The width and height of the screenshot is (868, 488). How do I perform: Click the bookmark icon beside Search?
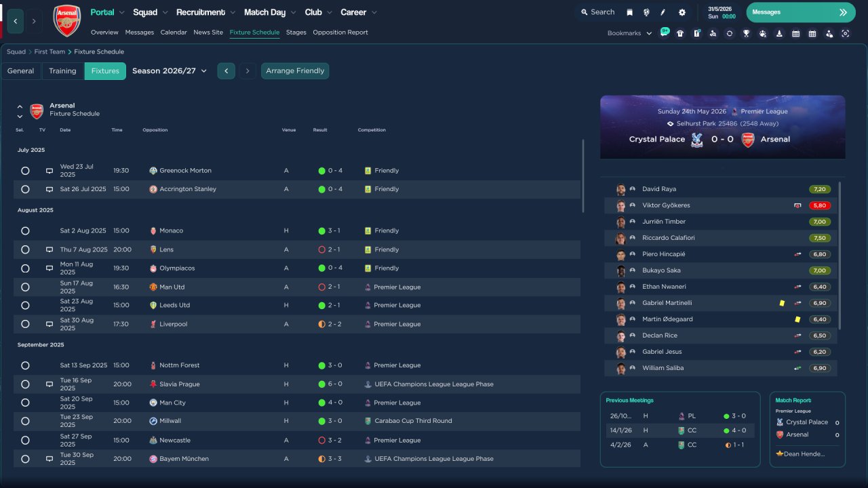click(x=630, y=12)
